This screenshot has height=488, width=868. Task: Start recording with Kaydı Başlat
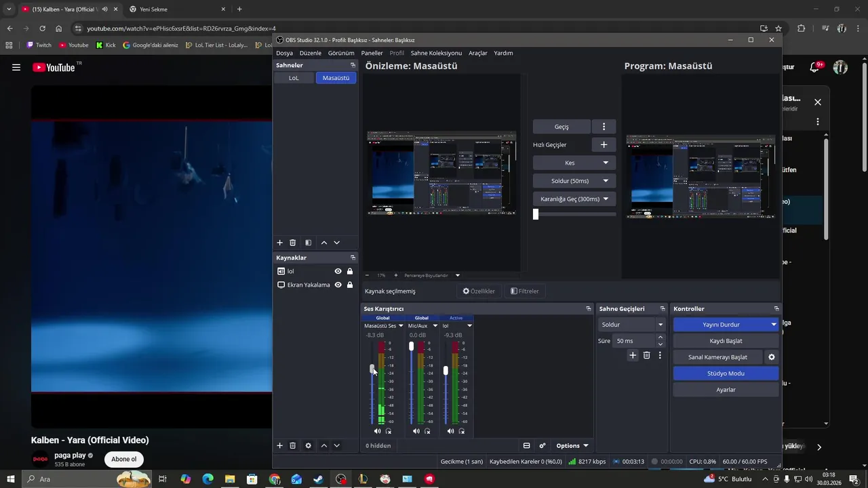726,341
